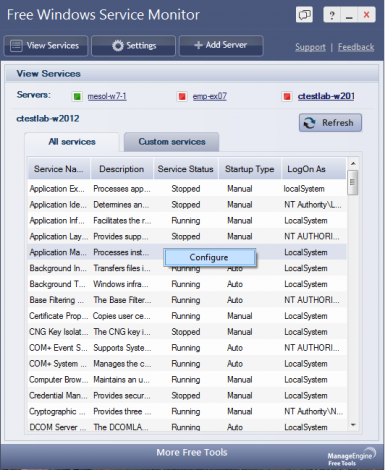Choose Configure from the context menu

(x=209, y=257)
